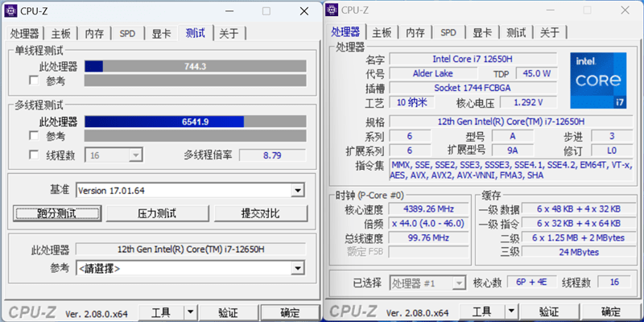Viewport: 644px width, 322px height.
Task: Click the 已选择 processor #1 selector
Action: point(426,283)
